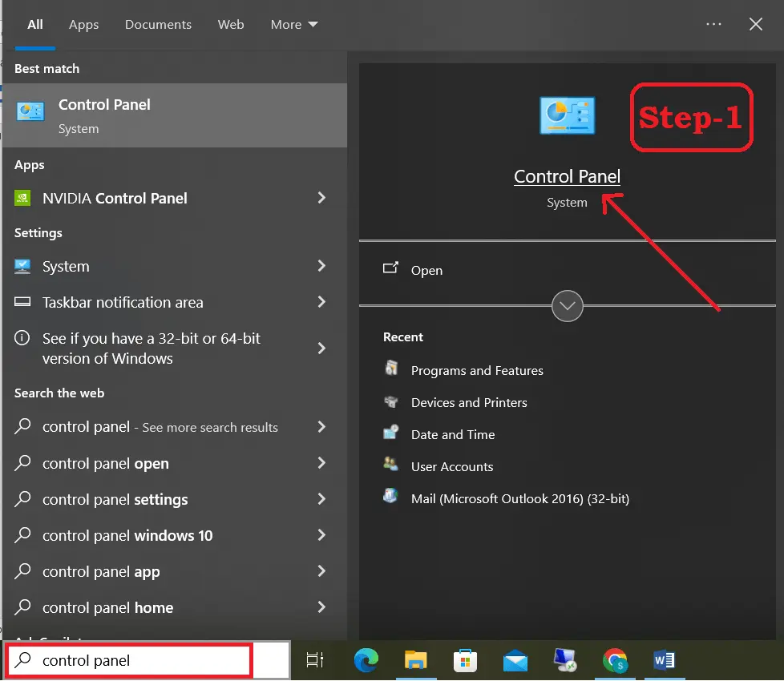Switch to the All tab

pyautogui.click(x=35, y=25)
